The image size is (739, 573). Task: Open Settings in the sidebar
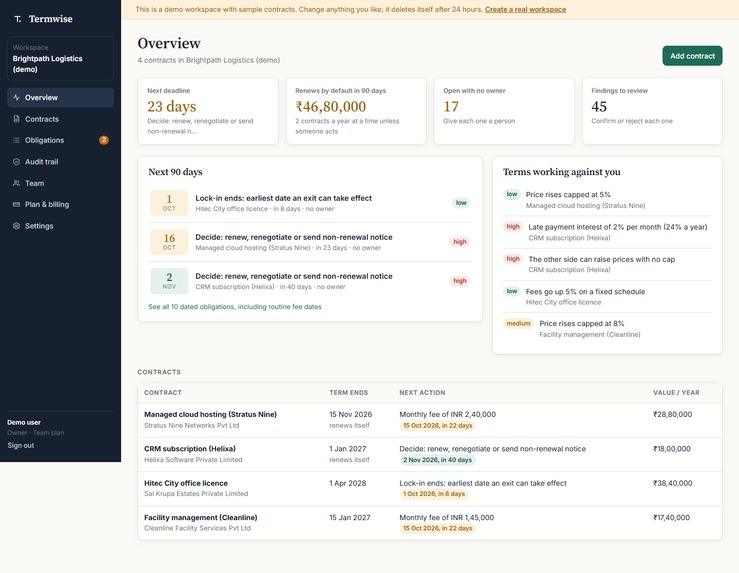tap(60, 226)
